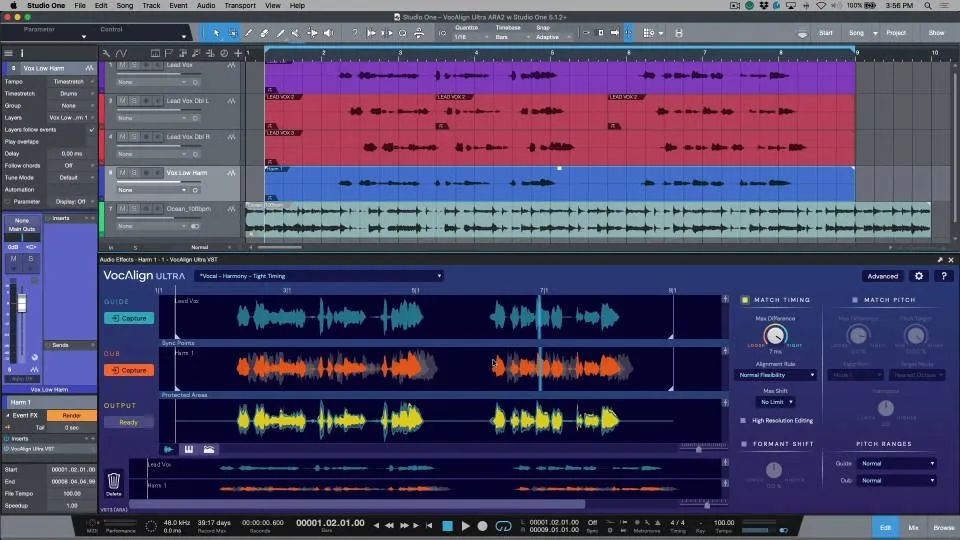Image resolution: width=960 pixels, height=540 pixels.
Task: Open the VocAlign help question mark
Action: click(x=942, y=276)
